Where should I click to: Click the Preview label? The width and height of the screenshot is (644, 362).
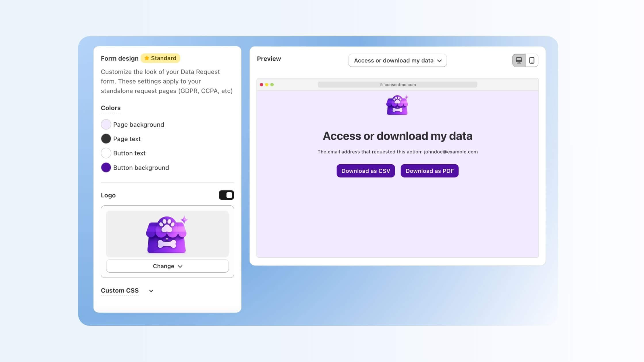pos(269,59)
